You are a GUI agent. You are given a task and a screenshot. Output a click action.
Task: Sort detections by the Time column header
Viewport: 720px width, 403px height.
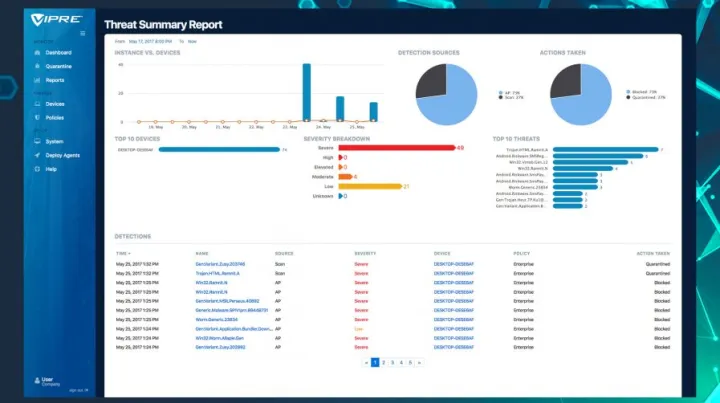click(x=123, y=254)
